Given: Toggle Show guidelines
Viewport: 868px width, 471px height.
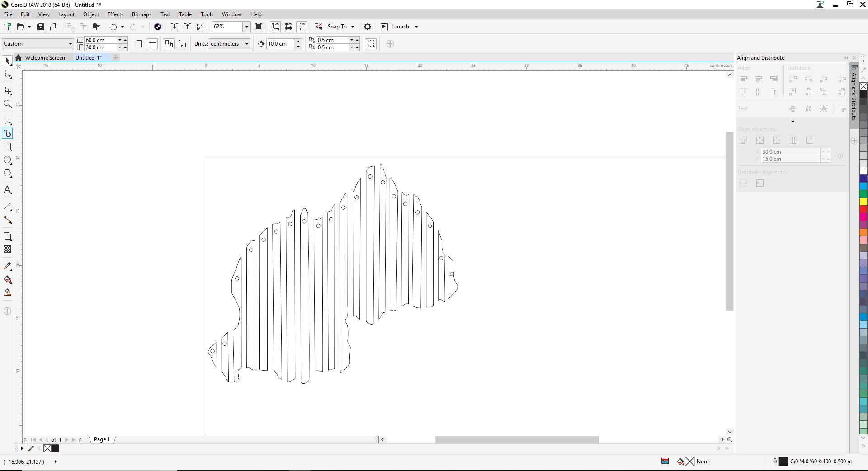Looking at the screenshot, I should 302,27.
